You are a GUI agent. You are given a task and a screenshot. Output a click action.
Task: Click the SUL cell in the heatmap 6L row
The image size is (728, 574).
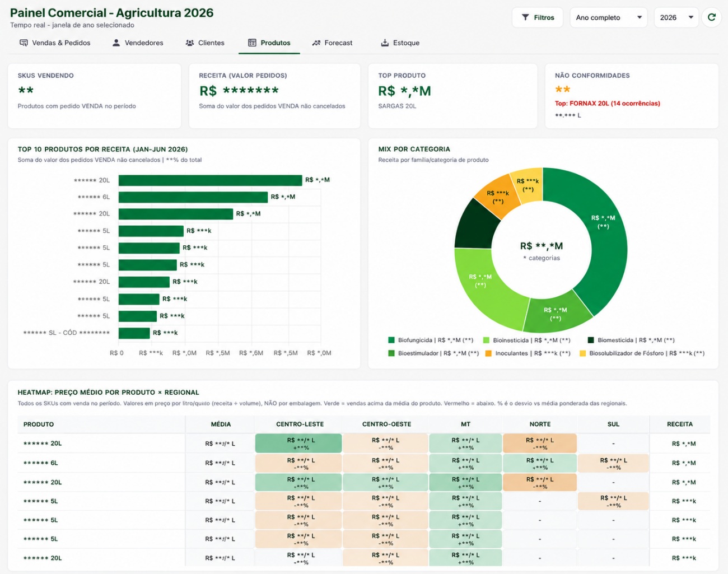click(613, 463)
